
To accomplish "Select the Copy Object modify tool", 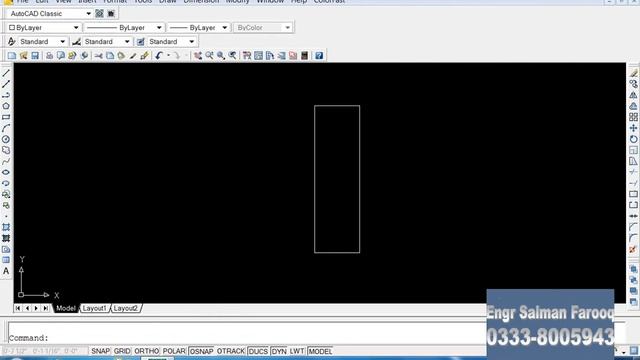I will click(633, 84).
